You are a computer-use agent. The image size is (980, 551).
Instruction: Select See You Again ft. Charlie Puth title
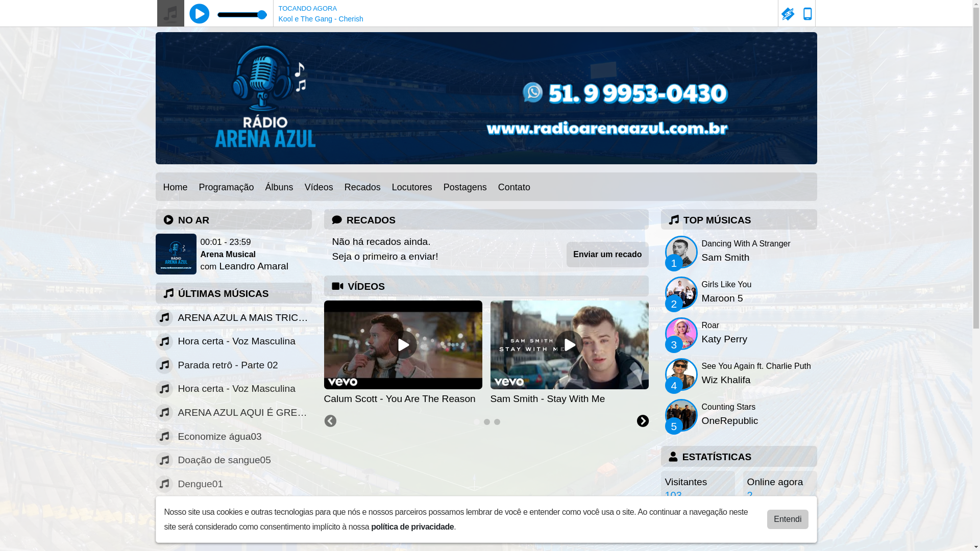point(756,366)
